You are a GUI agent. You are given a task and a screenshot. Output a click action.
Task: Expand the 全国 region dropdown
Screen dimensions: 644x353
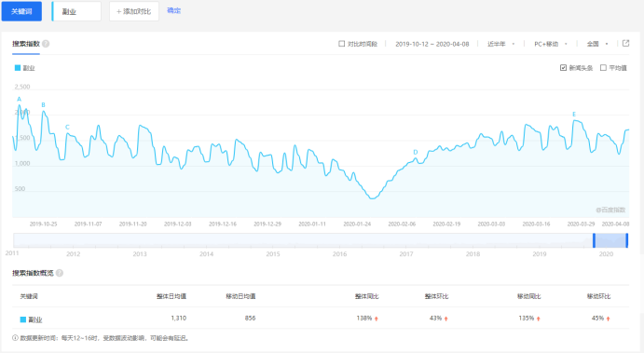tap(597, 44)
